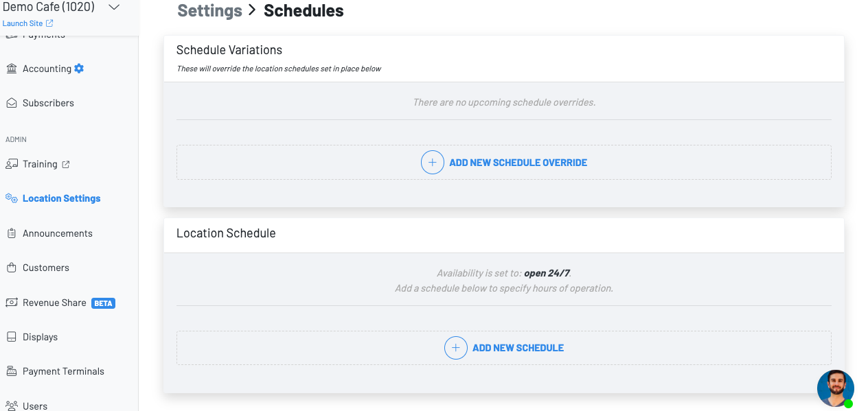Click the Customers shopping bag icon
Screen dimensions: 868x411
tap(11, 268)
